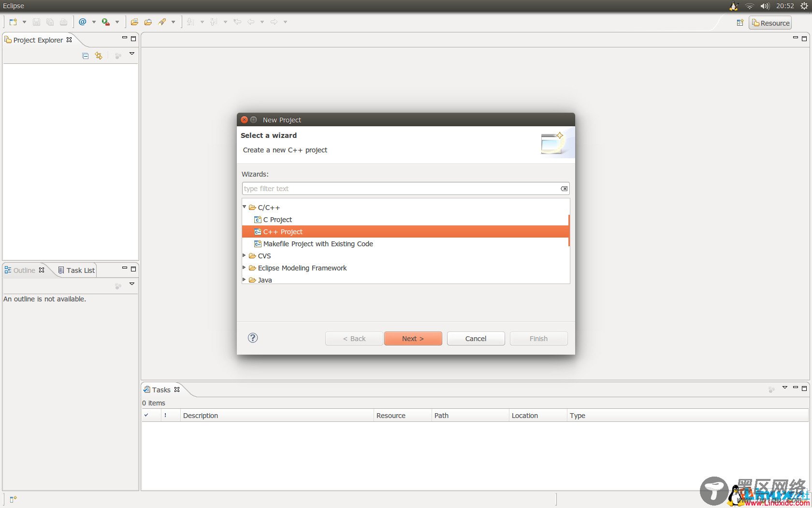Image resolution: width=812 pixels, height=508 pixels.
Task: Click the Save toolbar icon
Action: (x=36, y=22)
